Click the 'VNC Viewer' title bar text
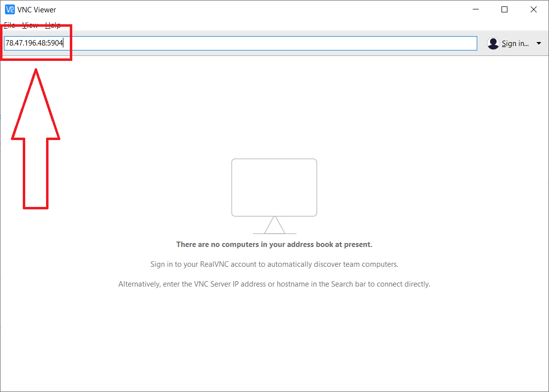549x392 pixels. point(38,10)
